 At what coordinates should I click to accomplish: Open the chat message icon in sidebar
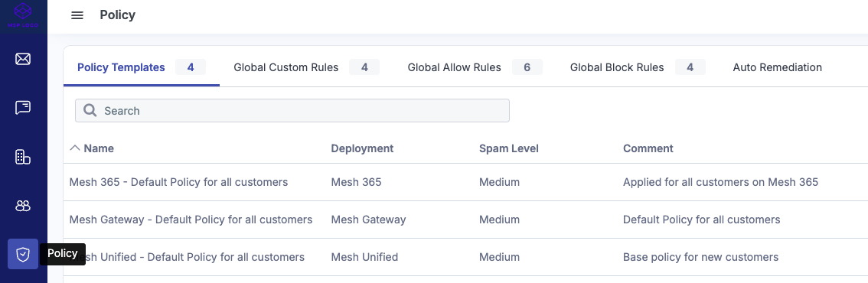[x=23, y=107]
